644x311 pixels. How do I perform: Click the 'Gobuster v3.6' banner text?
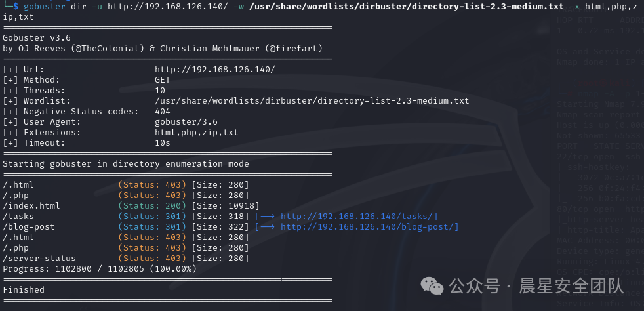pyautogui.click(x=37, y=38)
